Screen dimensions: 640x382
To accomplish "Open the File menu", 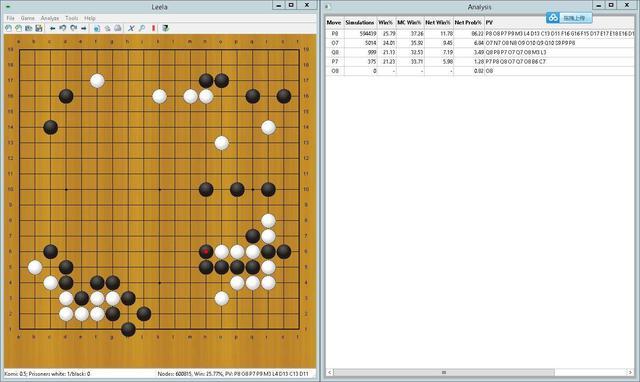I will [10, 18].
